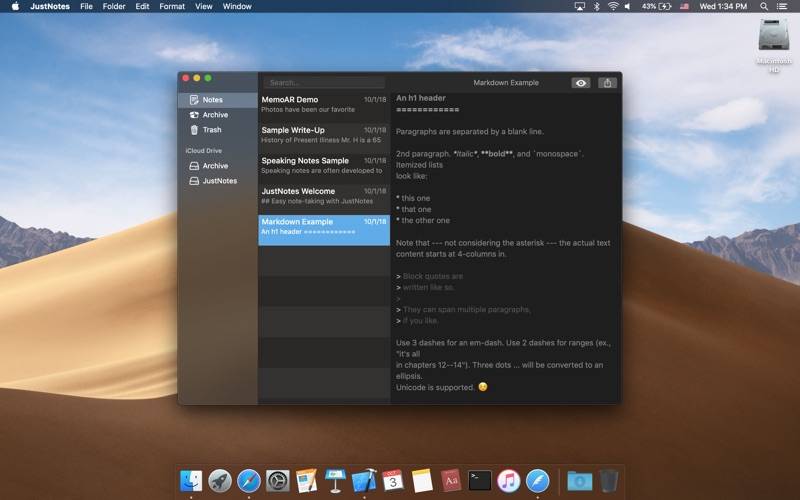800x500 pixels.
Task: Open the Downloads folder in Dock
Action: coord(580,481)
